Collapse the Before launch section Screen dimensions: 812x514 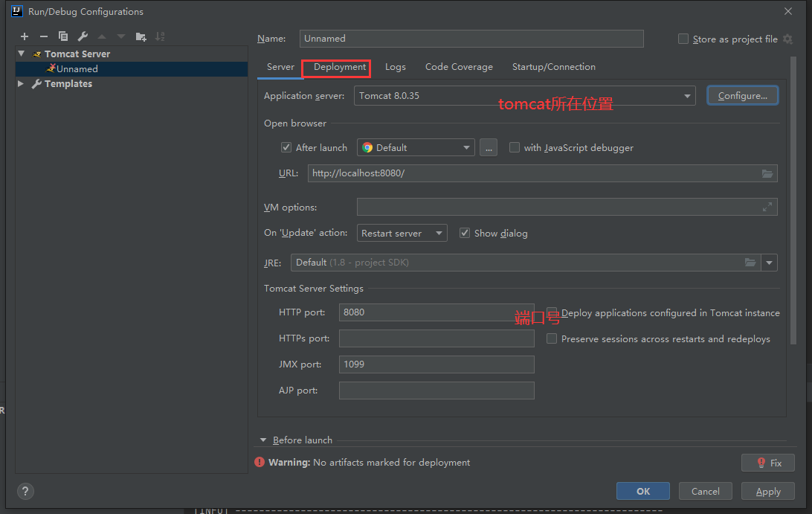point(263,440)
